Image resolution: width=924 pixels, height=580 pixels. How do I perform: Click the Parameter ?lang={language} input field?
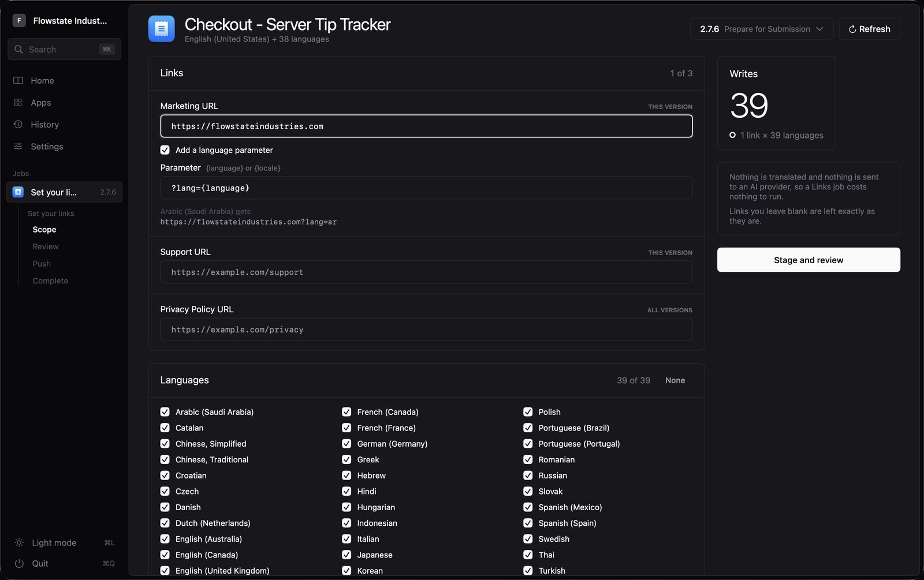tap(426, 188)
